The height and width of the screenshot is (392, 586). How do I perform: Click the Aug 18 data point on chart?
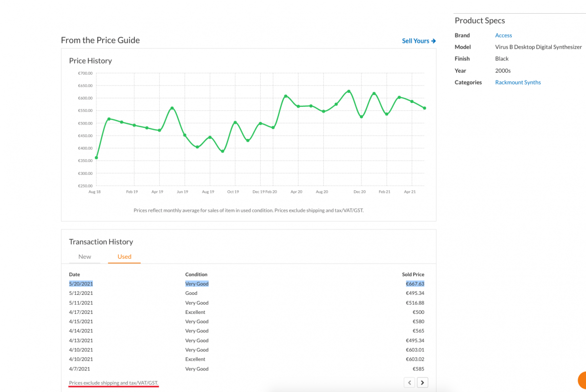pyautogui.click(x=96, y=158)
